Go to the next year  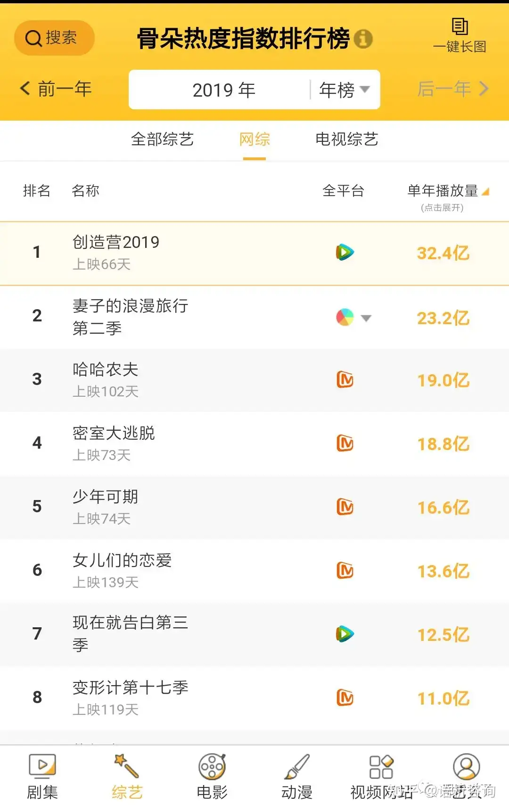453,89
